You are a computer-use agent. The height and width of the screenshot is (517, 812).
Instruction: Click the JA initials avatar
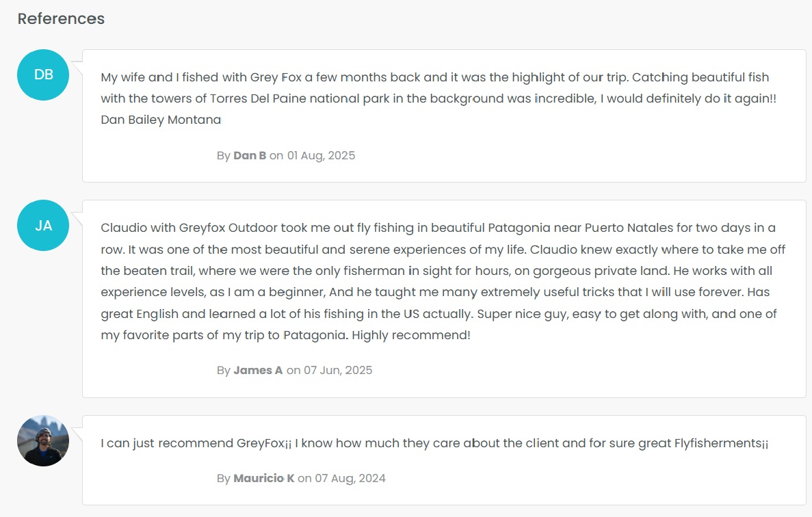(43, 226)
